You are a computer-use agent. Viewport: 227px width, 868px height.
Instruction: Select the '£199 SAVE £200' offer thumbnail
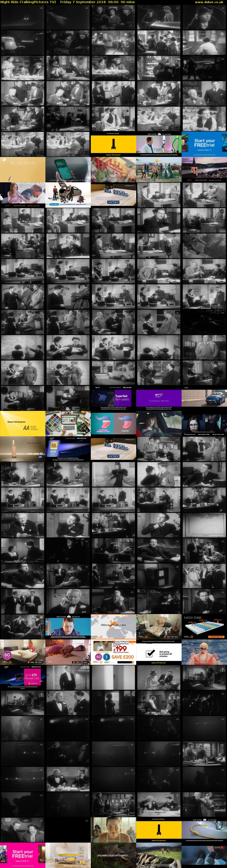[x=113, y=652]
